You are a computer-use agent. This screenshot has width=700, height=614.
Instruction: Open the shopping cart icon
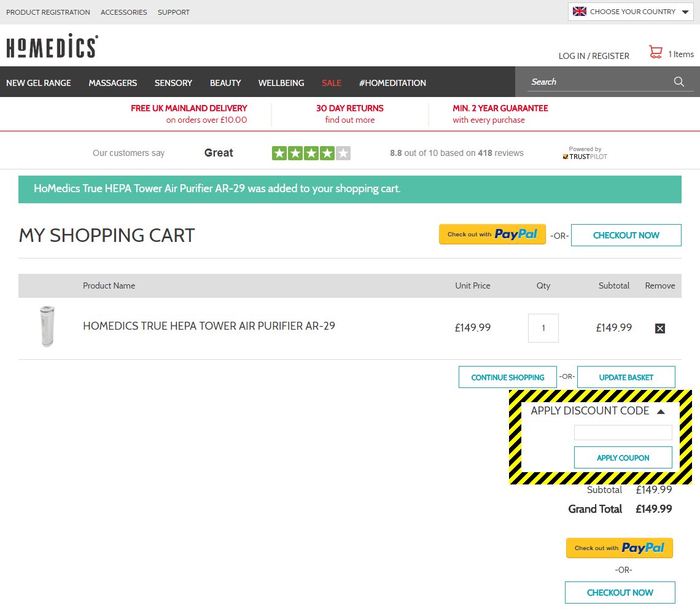click(x=655, y=52)
